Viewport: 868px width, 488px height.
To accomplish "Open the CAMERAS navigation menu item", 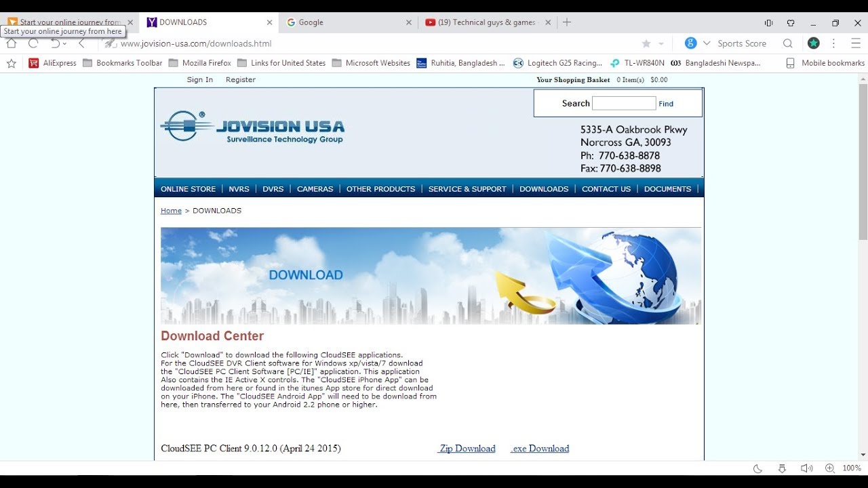I will (315, 189).
